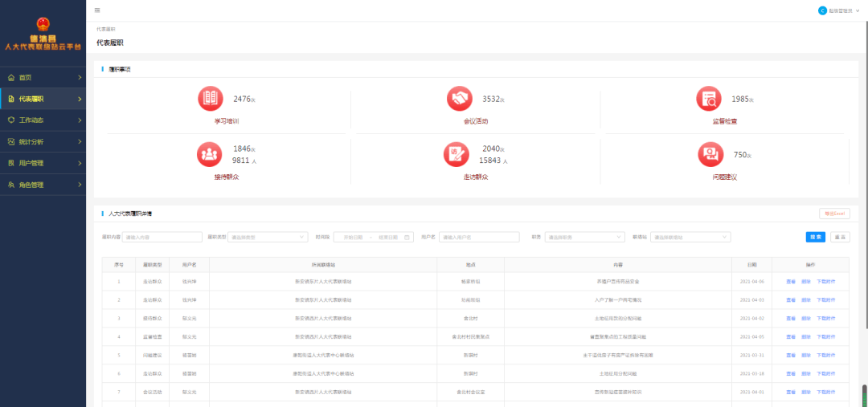This screenshot has width=868, height=407.
Task: Expand the 首页 menu chevron
Action: point(80,77)
